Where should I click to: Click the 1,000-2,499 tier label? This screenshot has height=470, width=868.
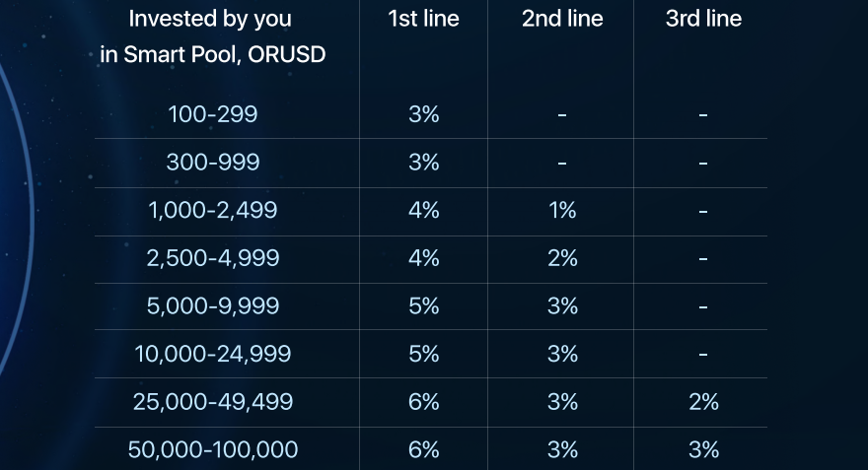213,211
